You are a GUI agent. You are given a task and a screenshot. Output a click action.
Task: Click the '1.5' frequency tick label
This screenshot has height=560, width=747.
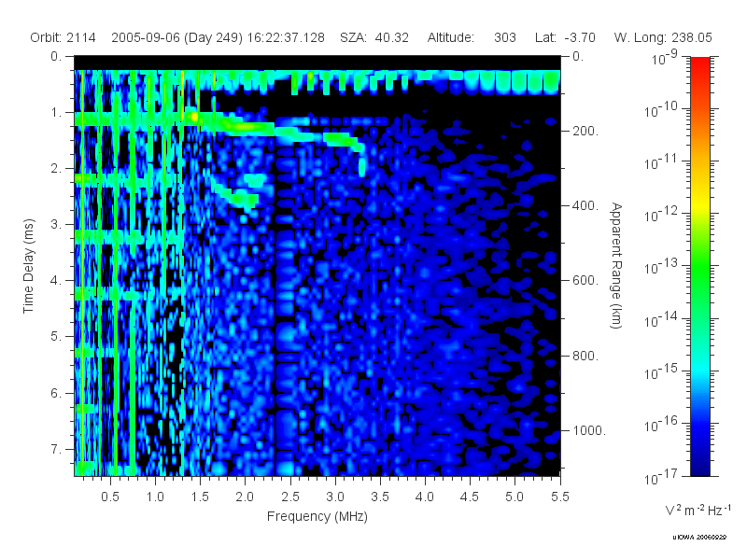pyautogui.click(x=200, y=497)
